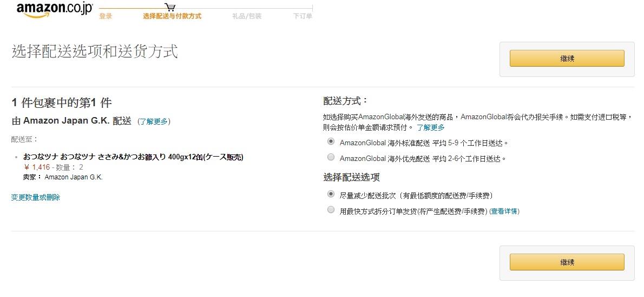Click 变更数量或删除 link
The width and height of the screenshot is (644, 297).
pos(36,197)
